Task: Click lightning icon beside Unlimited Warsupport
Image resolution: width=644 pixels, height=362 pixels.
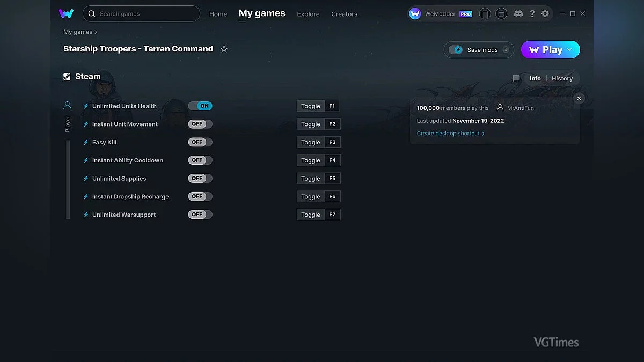Action: (86, 215)
